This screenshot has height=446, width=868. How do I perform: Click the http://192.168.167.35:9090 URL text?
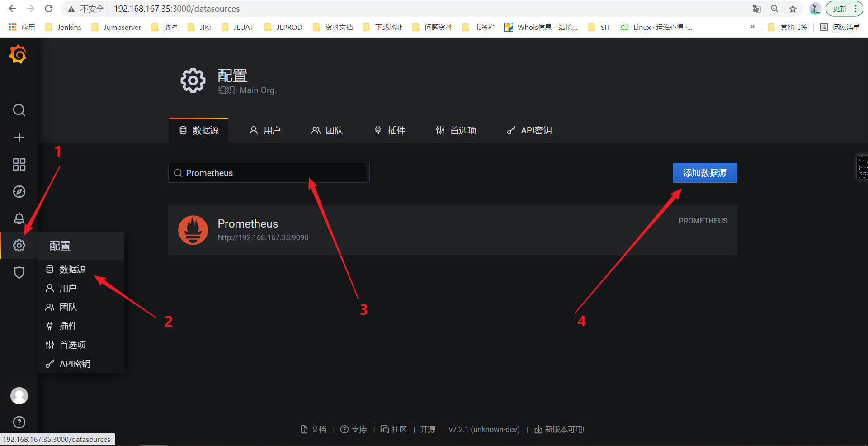(x=263, y=237)
